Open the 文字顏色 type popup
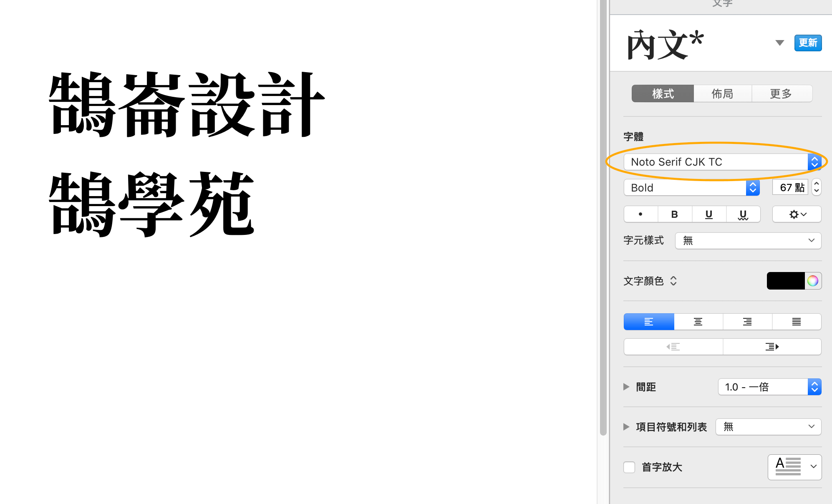This screenshot has height=504, width=832. point(673,281)
